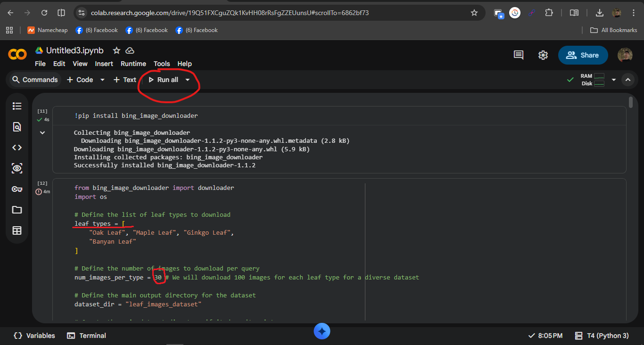
Task: Open Find and replace from the sidebar
Action: coord(17,127)
